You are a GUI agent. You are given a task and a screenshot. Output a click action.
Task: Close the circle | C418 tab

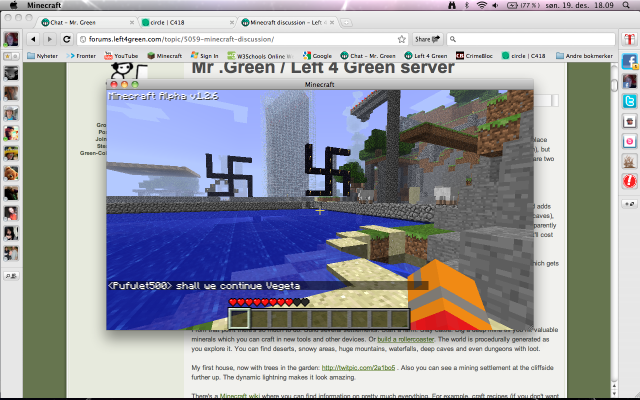coord(232,22)
